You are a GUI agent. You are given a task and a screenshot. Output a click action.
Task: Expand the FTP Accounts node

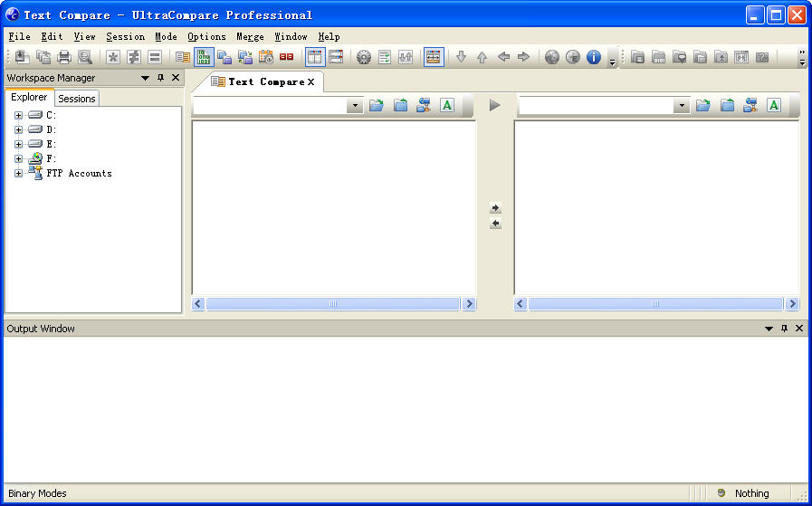coord(19,174)
